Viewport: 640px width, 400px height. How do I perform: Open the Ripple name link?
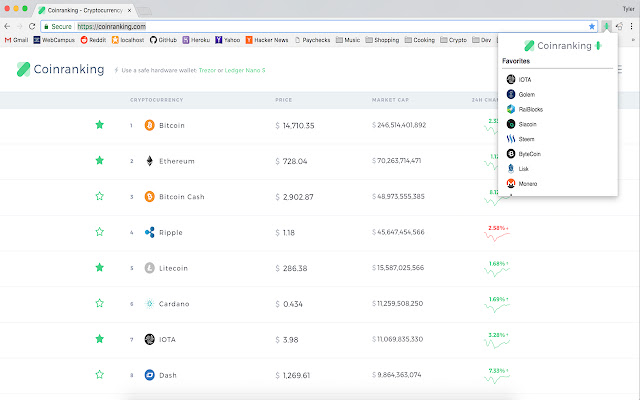coord(171,233)
